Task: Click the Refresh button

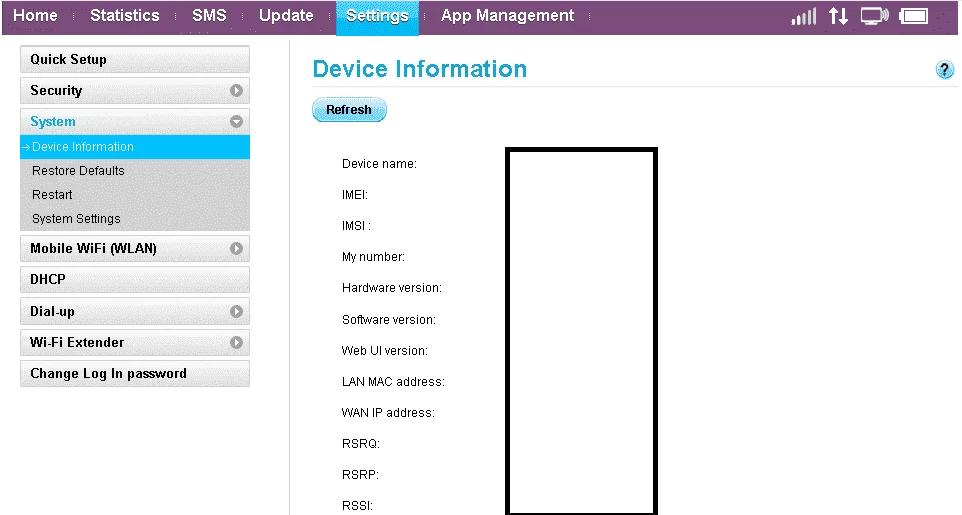Action: click(x=349, y=110)
